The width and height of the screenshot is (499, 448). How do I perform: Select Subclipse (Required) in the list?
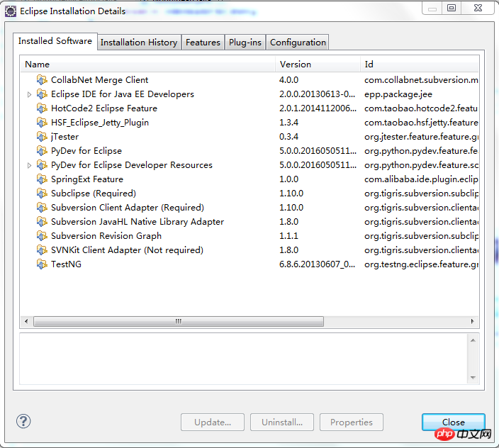tap(250, 193)
